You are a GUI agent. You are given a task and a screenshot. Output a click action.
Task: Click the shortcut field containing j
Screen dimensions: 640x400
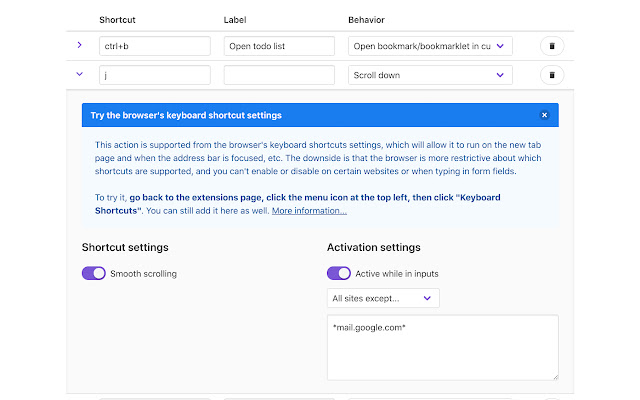click(x=154, y=75)
